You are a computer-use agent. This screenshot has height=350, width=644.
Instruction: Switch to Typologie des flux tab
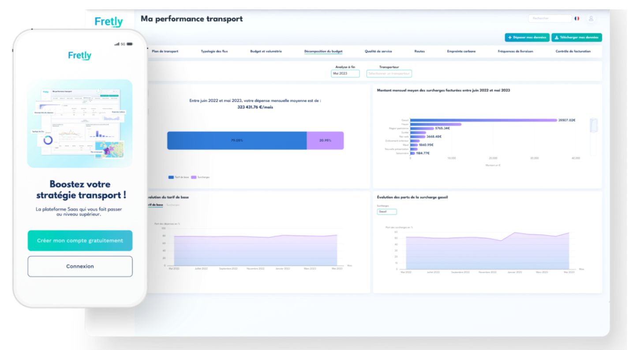coord(214,52)
